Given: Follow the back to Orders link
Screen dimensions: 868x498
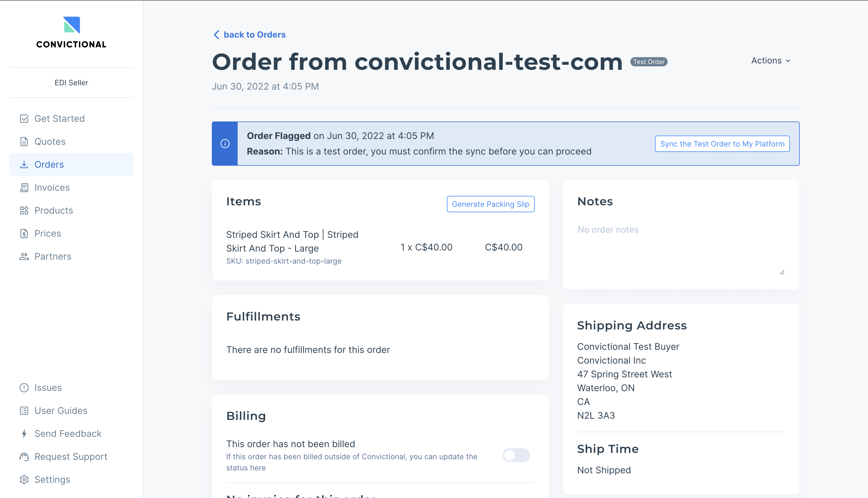Looking at the screenshot, I should point(255,34).
